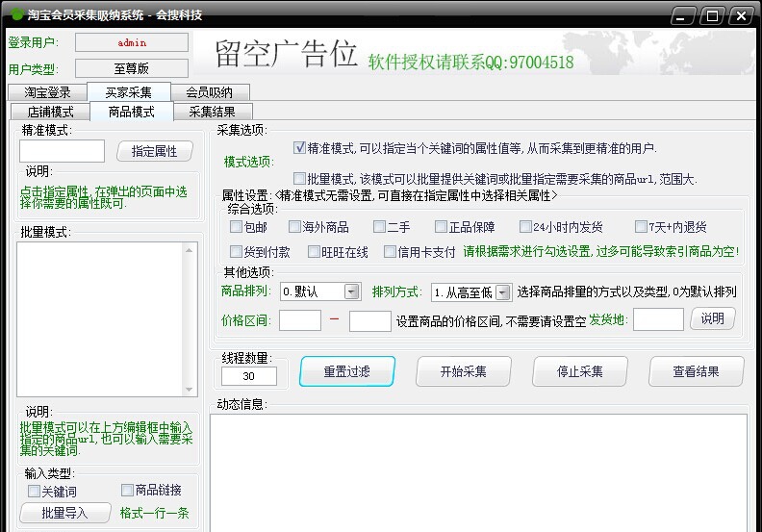Screen dimensions: 762x532
Task: Check 关键词 input type option
Action: (34, 492)
